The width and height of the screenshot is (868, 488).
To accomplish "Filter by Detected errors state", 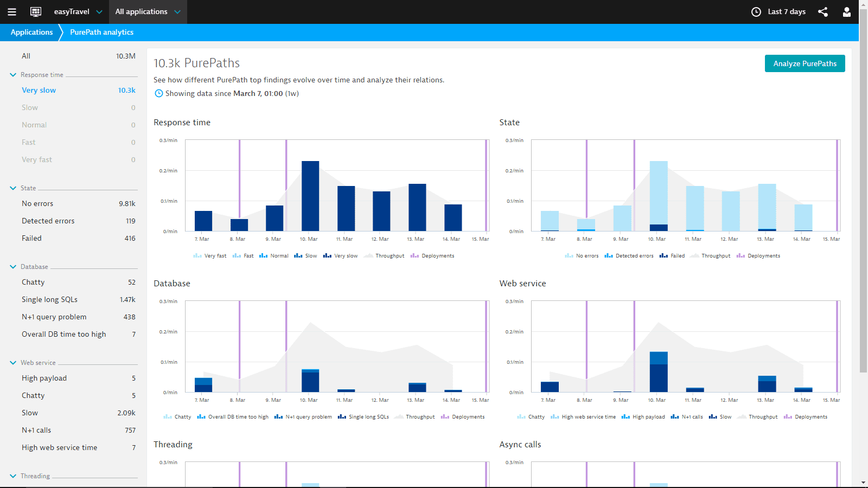I will 78,221.
